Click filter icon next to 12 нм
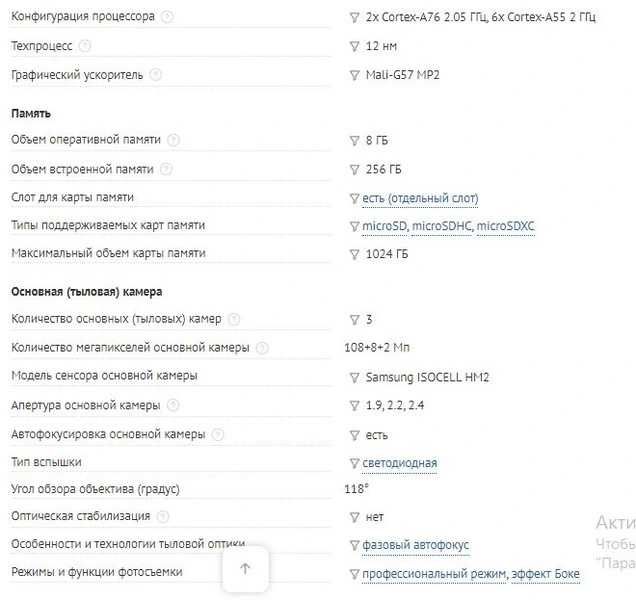Screen dimensions: 636x600 click(355, 47)
